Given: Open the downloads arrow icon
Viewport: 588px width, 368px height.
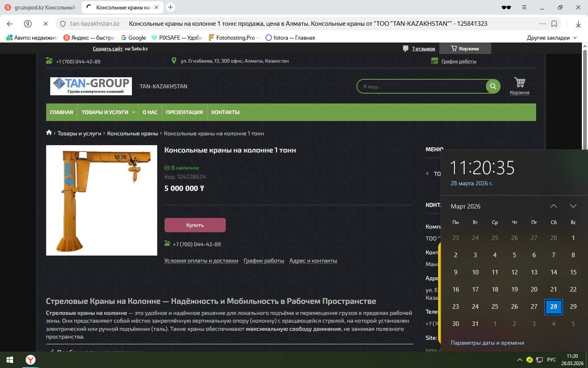Looking at the screenshot, I should click(578, 24).
